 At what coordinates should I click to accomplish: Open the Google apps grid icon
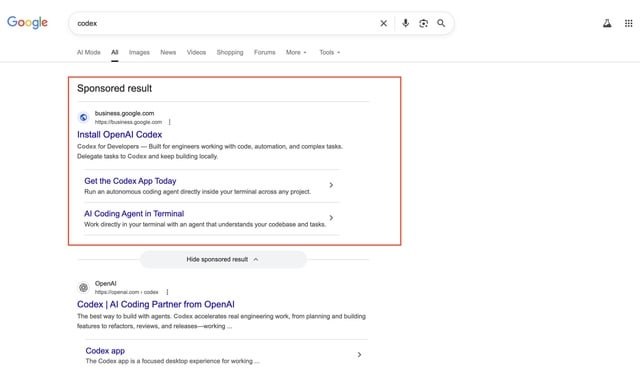coord(629,23)
